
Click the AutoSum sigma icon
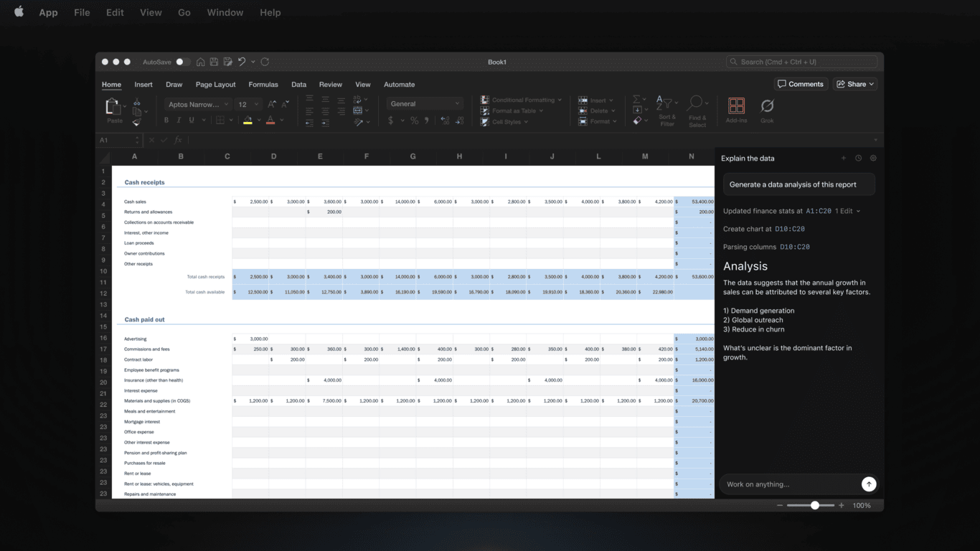[x=637, y=100]
